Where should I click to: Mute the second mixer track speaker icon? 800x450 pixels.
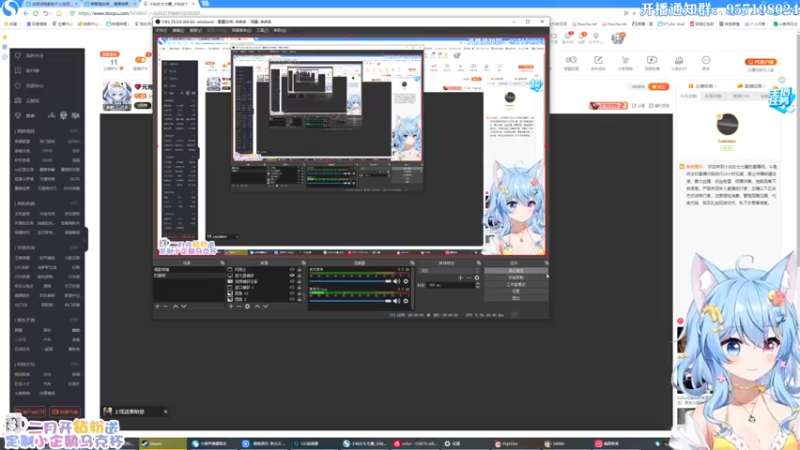pyautogui.click(x=396, y=301)
